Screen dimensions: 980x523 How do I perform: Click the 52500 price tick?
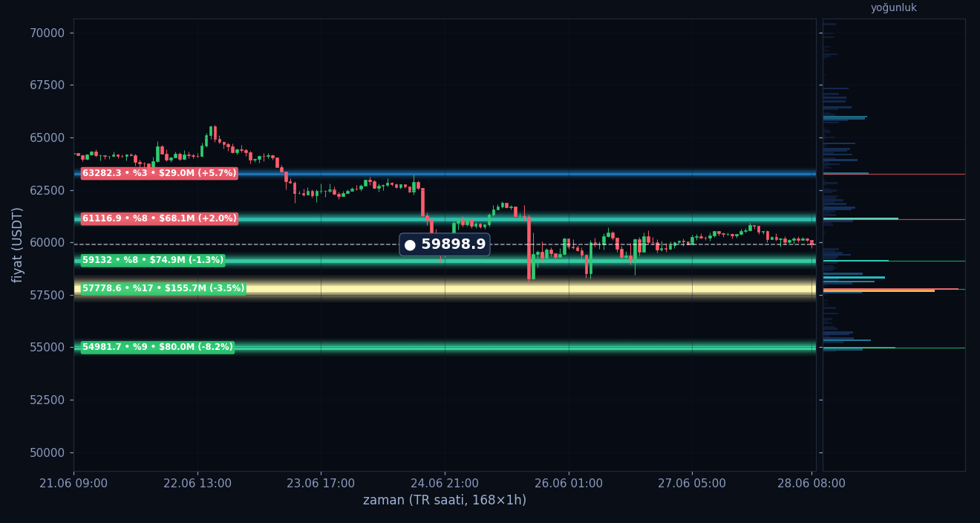coord(47,400)
